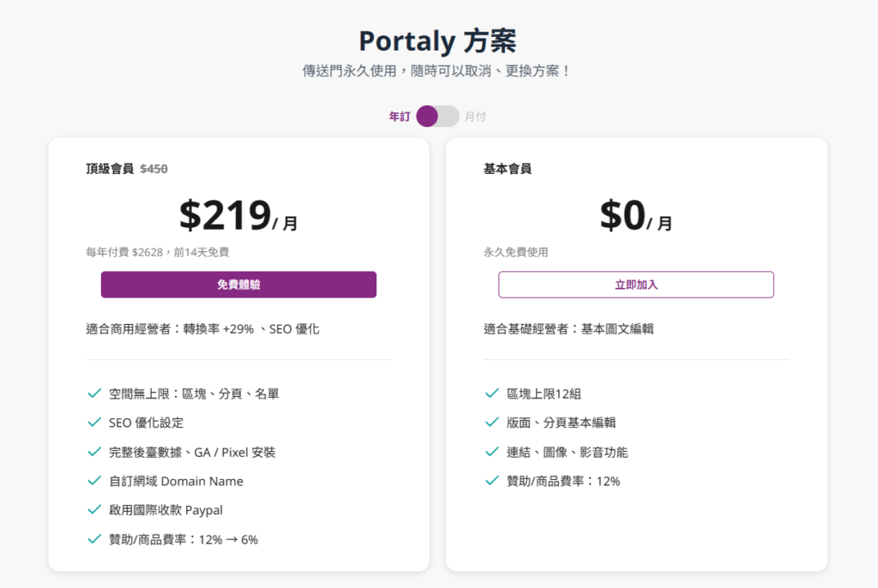
Task: Click the 適合商用經營者 description line
Action: click(x=202, y=329)
